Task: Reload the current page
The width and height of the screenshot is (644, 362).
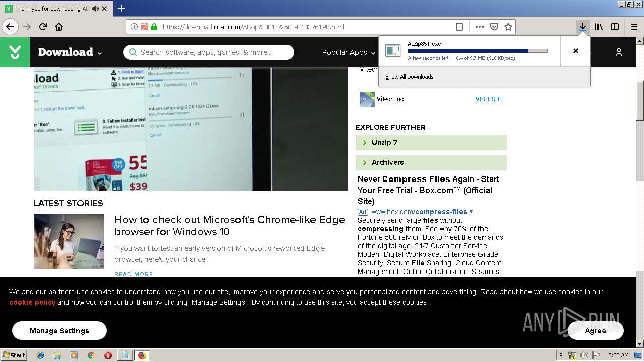Action: coord(43,27)
